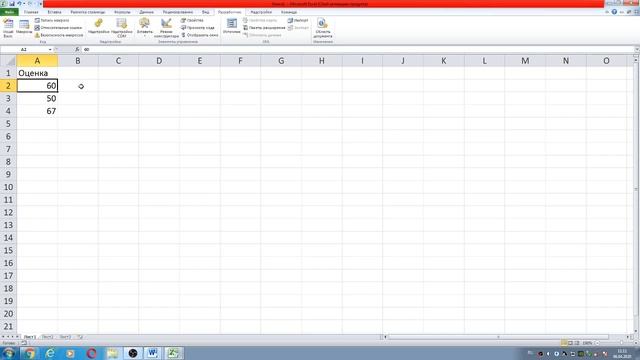Click the Select All corner button
This screenshot has height=360, width=640.
[8, 61]
